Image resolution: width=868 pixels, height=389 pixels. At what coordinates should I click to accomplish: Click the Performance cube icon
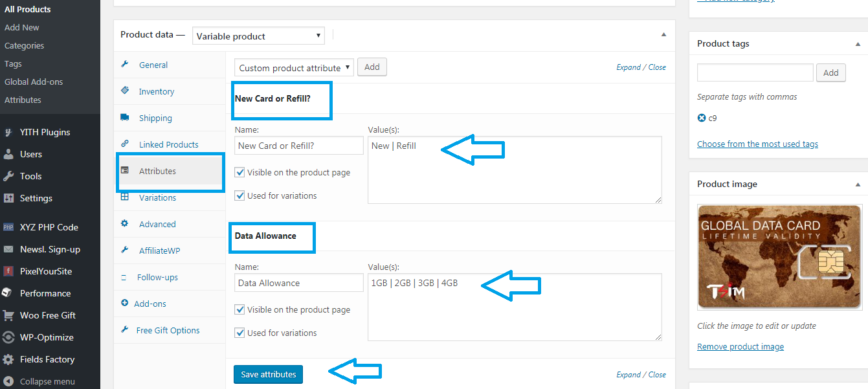(8, 293)
